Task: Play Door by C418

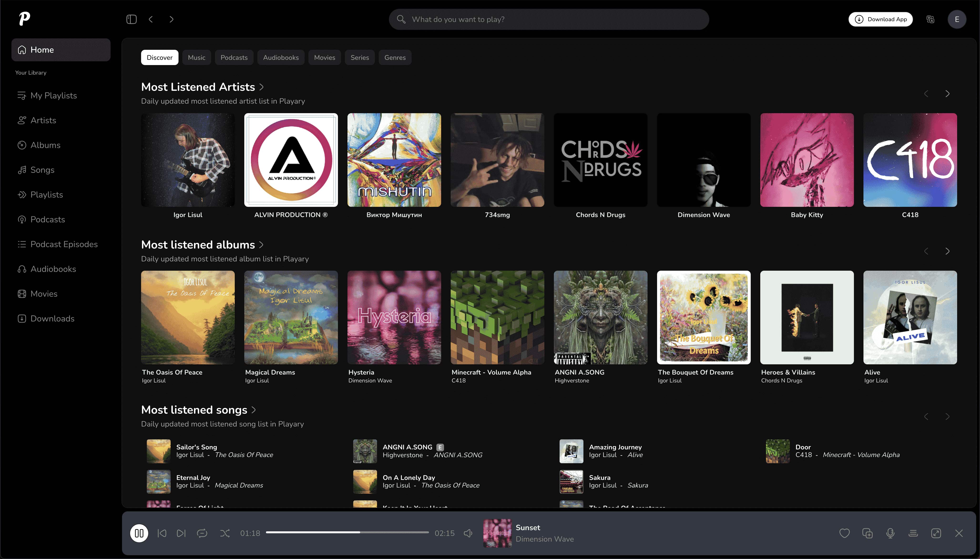Action: tap(803, 447)
